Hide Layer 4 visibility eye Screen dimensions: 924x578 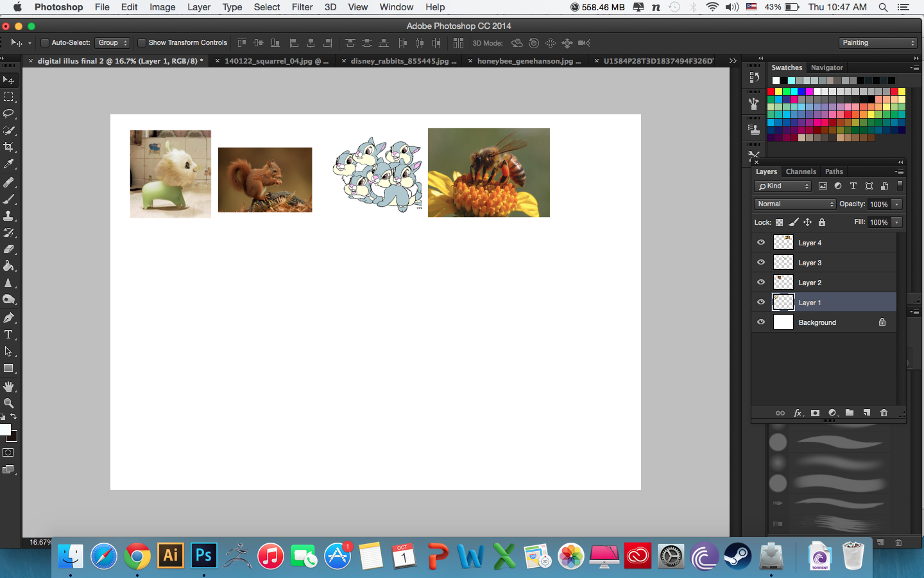coord(761,243)
